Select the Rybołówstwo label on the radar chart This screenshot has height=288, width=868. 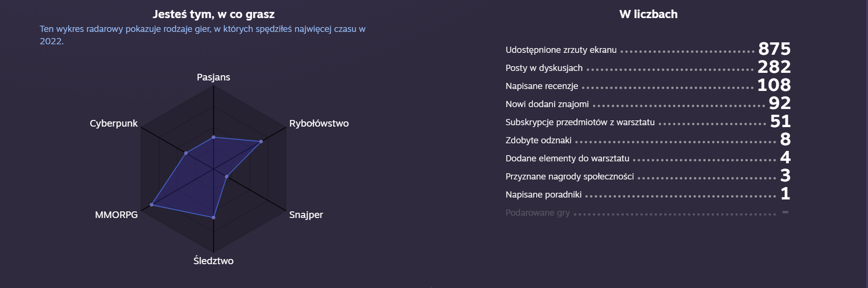tap(318, 123)
